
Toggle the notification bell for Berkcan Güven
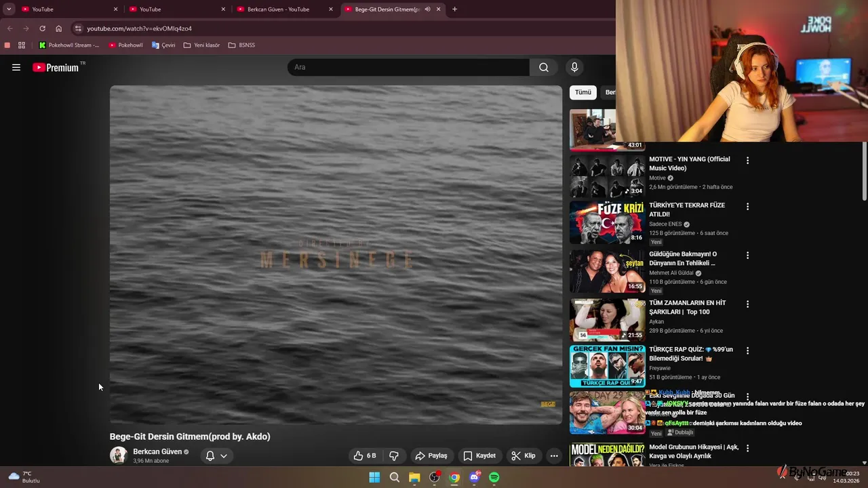coord(210,455)
